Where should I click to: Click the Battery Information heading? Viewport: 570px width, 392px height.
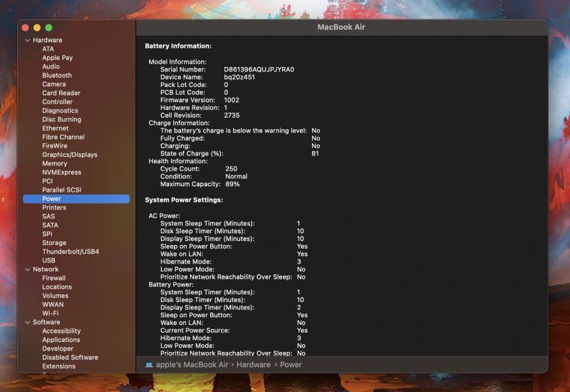[178, 46]
